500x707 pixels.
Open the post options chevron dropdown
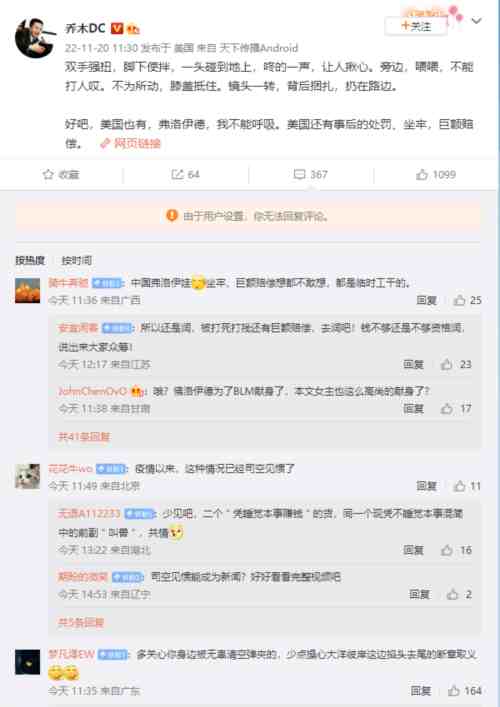477,21
